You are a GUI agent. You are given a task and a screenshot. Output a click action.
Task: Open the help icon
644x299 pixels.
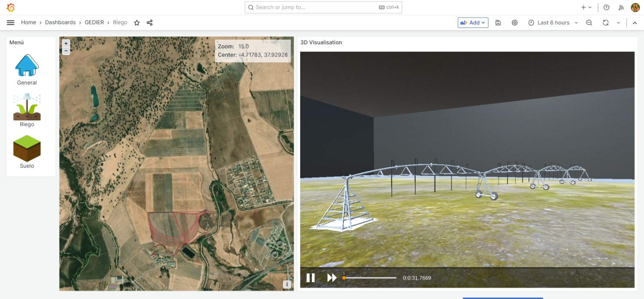(606, 7)
